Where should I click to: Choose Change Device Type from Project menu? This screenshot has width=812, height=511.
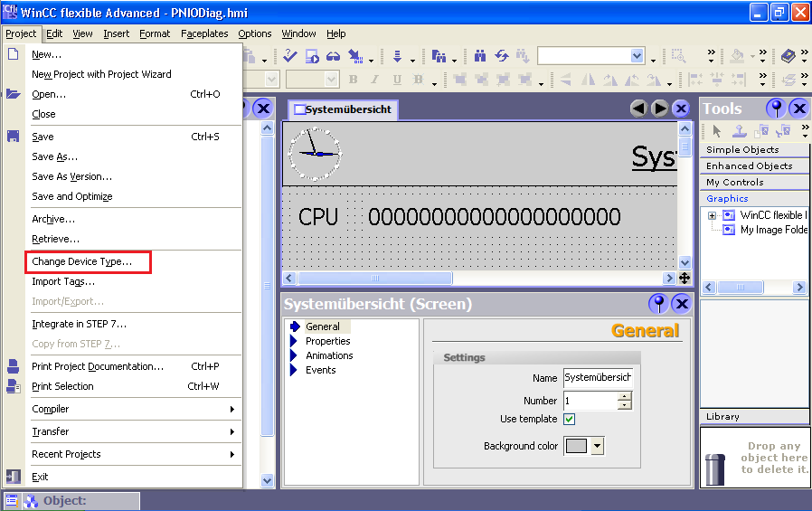82,261
